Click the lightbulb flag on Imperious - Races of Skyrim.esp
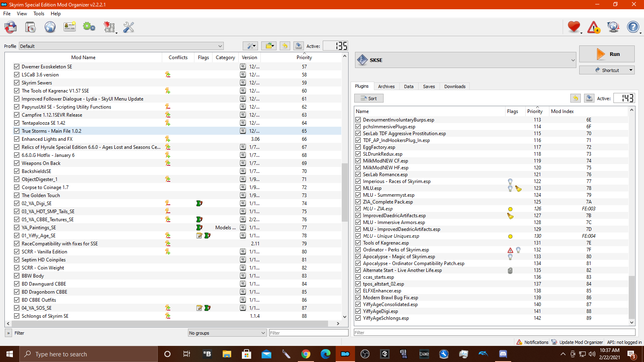 coord(510,181)
